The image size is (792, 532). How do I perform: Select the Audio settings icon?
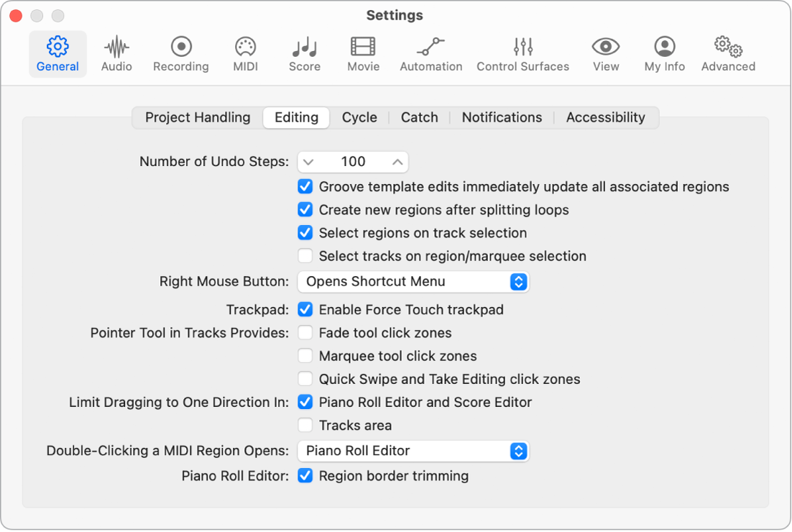116,54
